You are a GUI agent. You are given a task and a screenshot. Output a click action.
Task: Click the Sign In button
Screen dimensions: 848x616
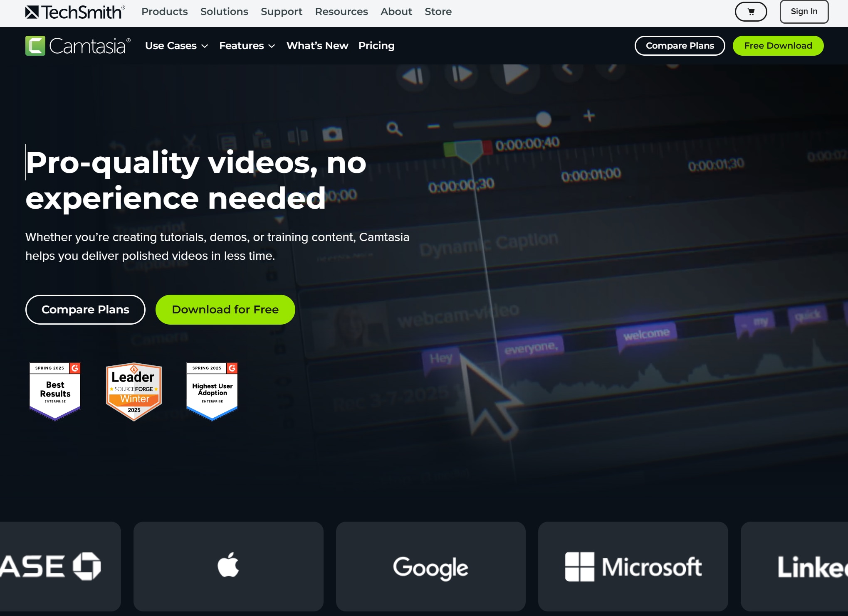(x=804, y=12)
